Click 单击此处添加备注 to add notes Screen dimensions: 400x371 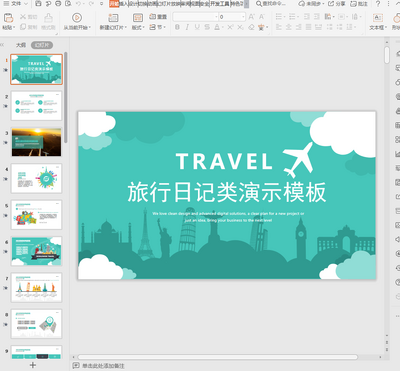tap(103, 366)
